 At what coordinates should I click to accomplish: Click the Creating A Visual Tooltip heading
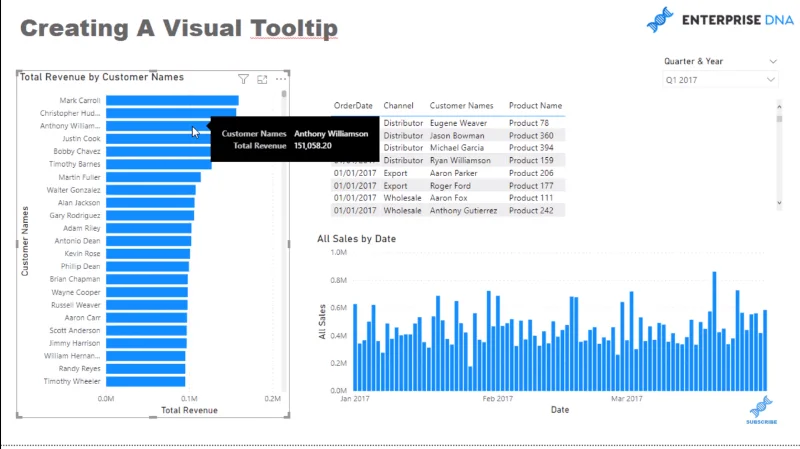179,28
